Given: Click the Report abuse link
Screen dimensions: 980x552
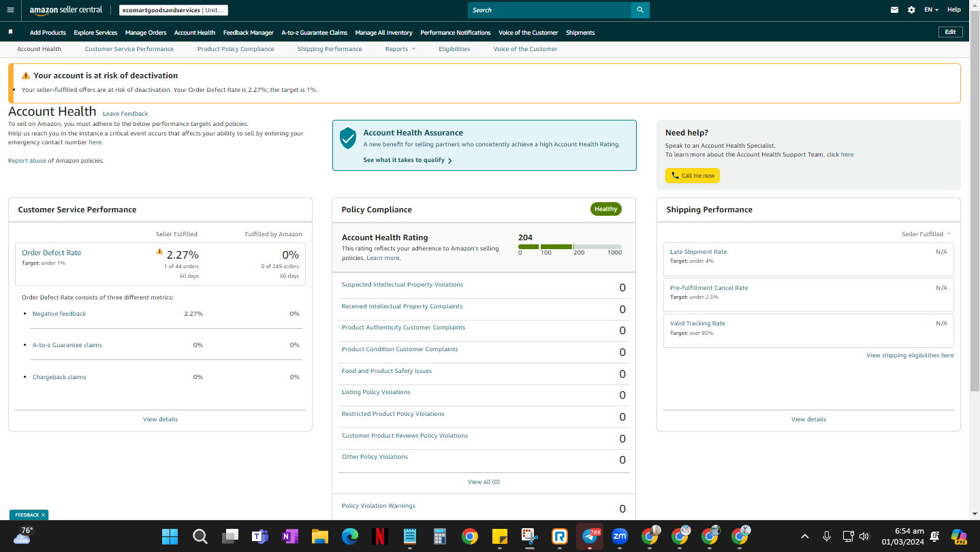Looking at the screenshot, I should click(27, 161).
